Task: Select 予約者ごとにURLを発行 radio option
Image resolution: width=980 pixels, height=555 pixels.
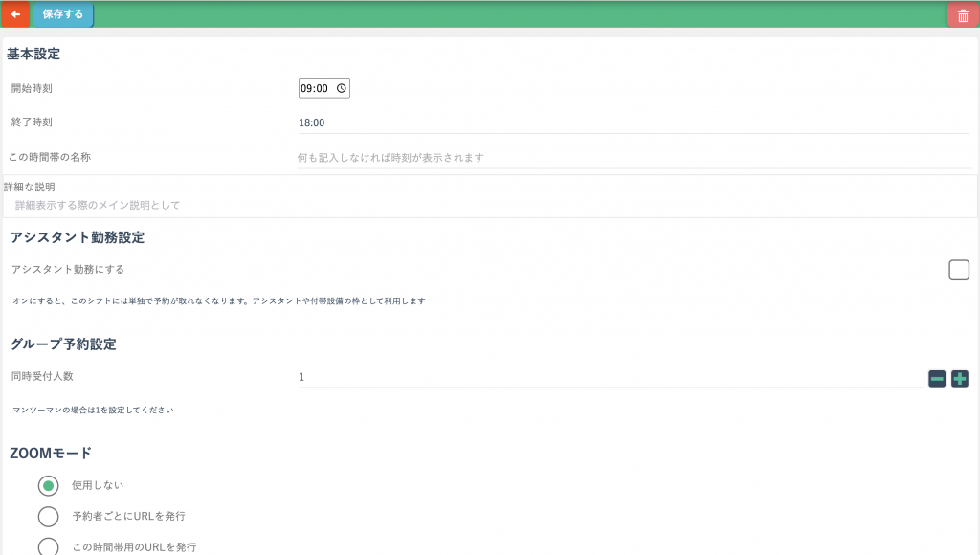Action: click(48, 517)
